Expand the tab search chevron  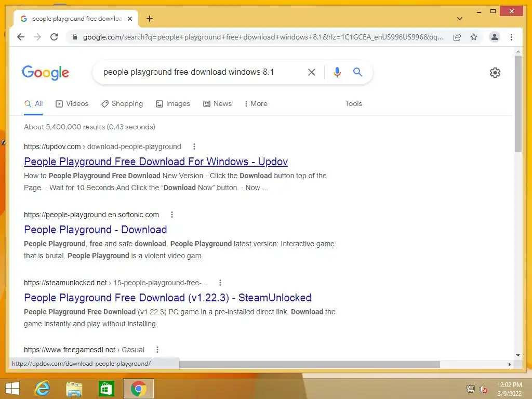459,19
